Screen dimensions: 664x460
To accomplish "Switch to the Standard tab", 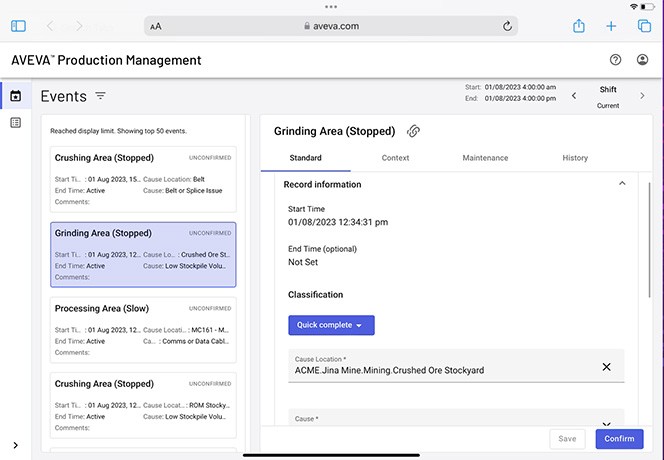I will coord(305,158).
